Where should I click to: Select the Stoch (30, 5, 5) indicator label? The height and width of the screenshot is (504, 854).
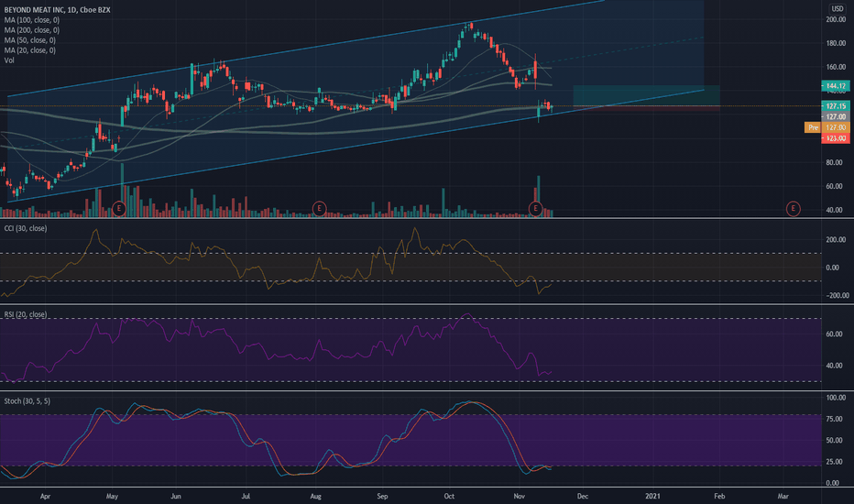point(27,401)
